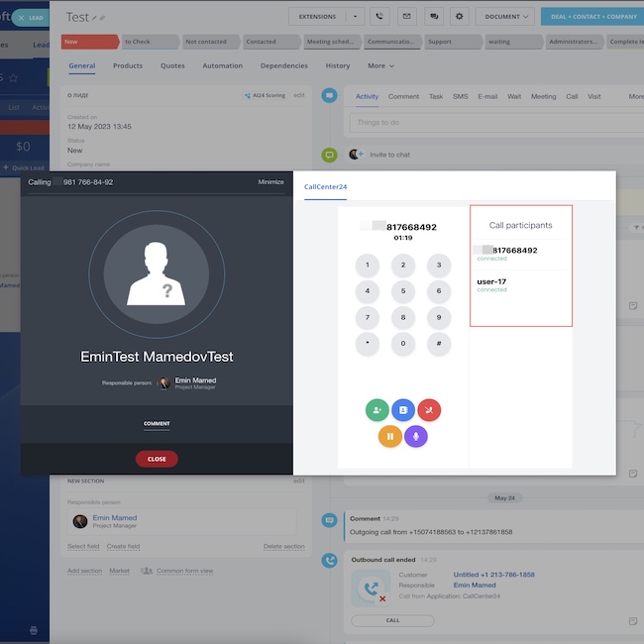Click the green add participant button

(377, 409)
